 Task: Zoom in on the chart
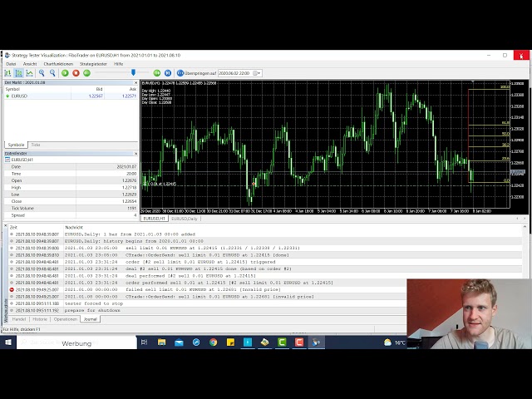(42, 73)
